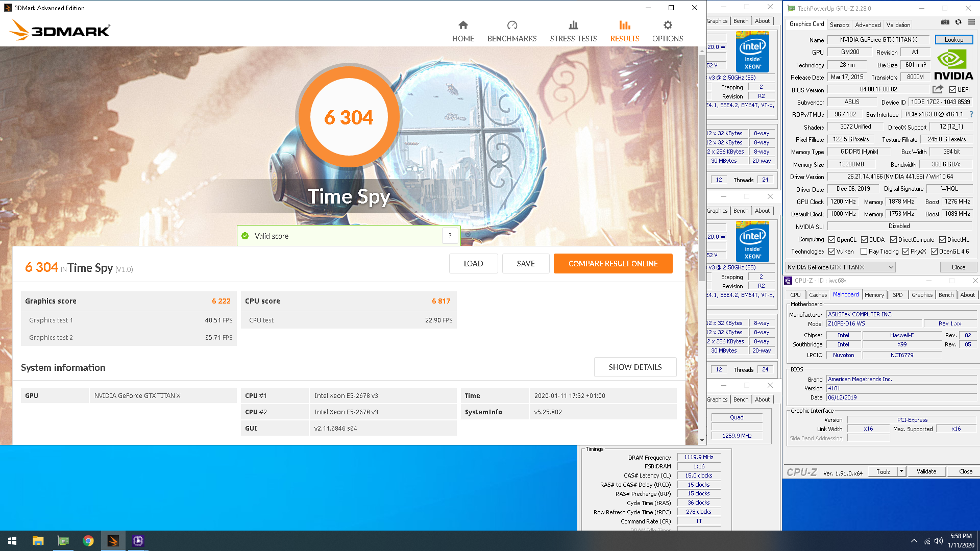Switch to the SPD tab in CPU-Z

pos(897,294)
